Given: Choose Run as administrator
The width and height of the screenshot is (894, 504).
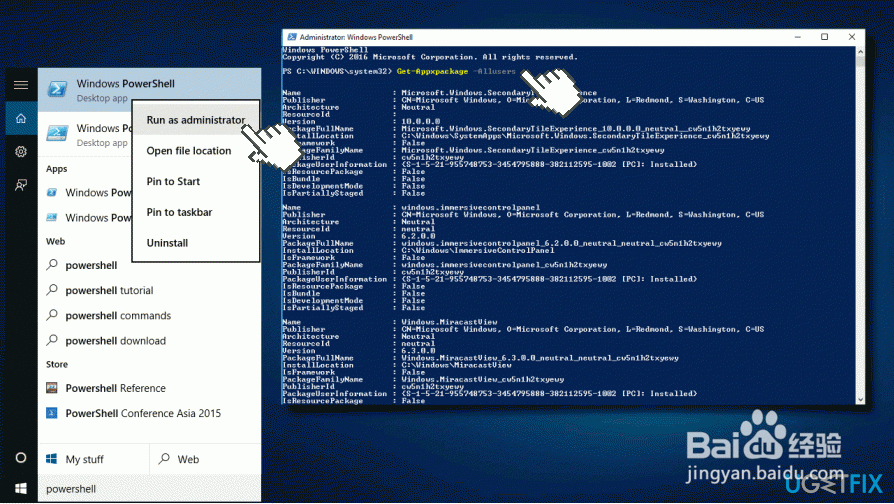Looking at the screenshot, I should (x=196, y=120).
